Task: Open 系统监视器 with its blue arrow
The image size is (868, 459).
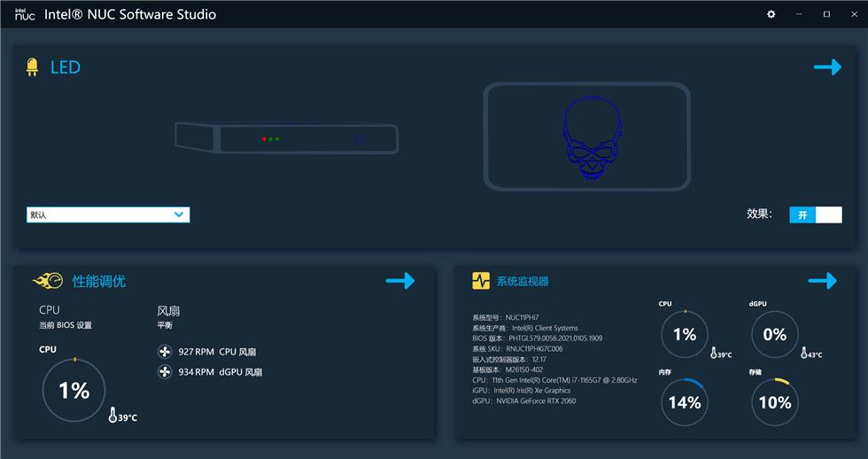Action: click(x=823, y=281)
